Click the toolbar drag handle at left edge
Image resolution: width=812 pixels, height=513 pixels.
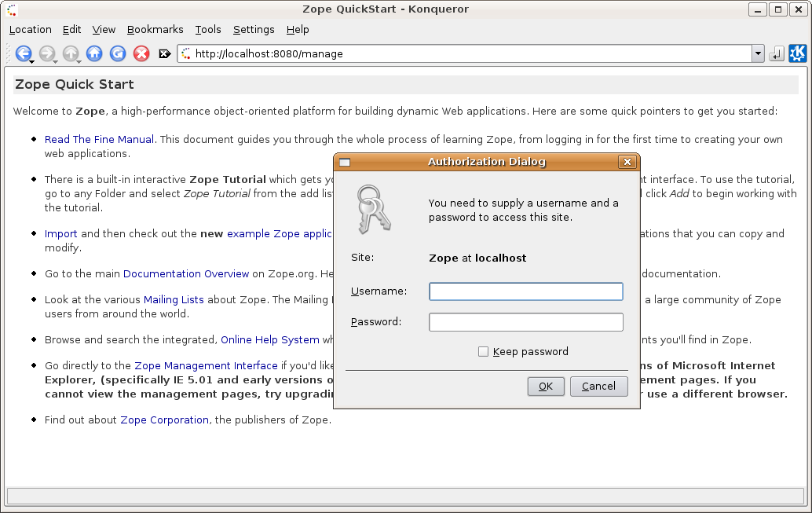click(8, 53)
